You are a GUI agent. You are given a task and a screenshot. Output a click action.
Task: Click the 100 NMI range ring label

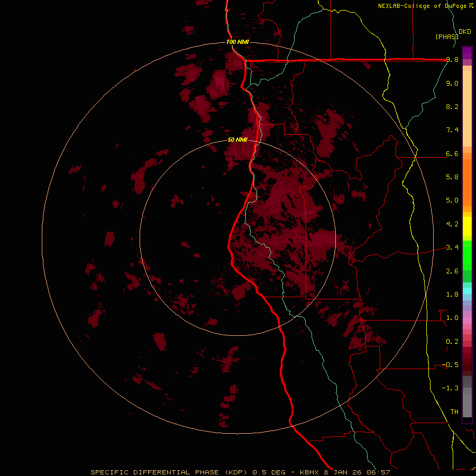pos(237,42)
